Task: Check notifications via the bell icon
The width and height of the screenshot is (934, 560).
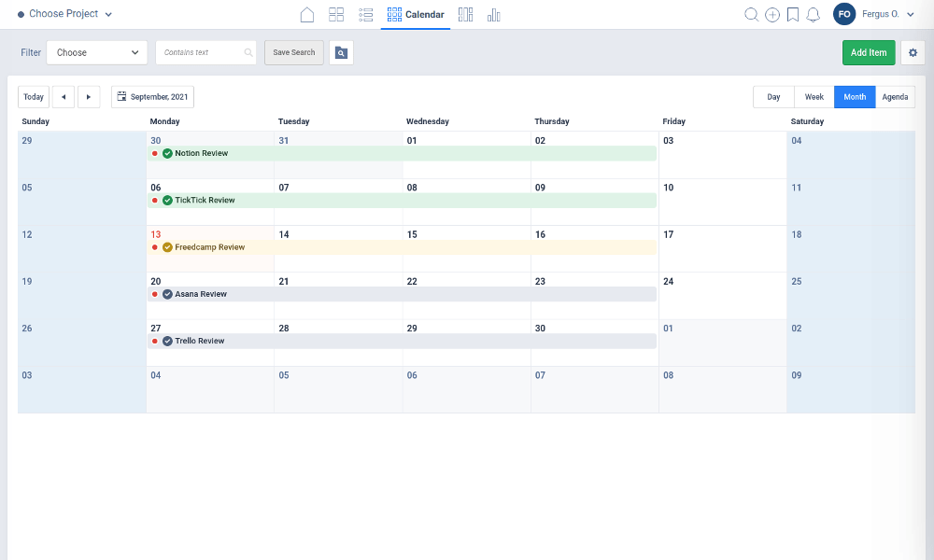Action: [x=814, y=14]
